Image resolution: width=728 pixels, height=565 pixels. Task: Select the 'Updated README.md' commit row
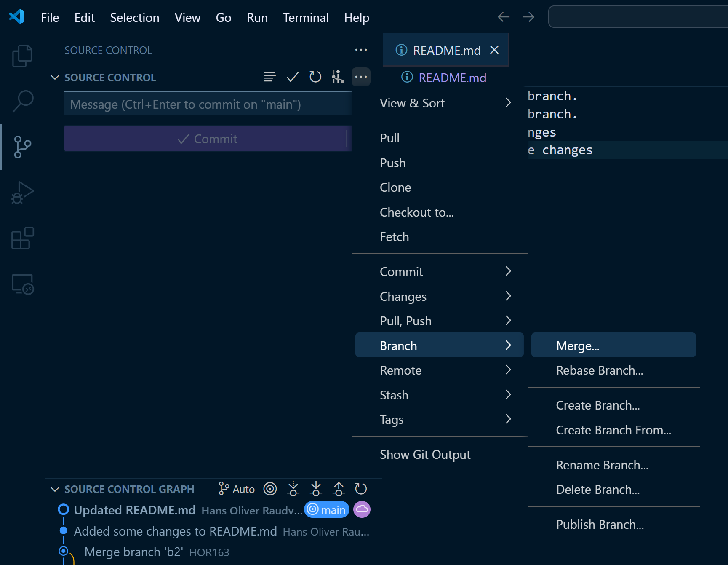pyautogui.click(x=214, y=510)
